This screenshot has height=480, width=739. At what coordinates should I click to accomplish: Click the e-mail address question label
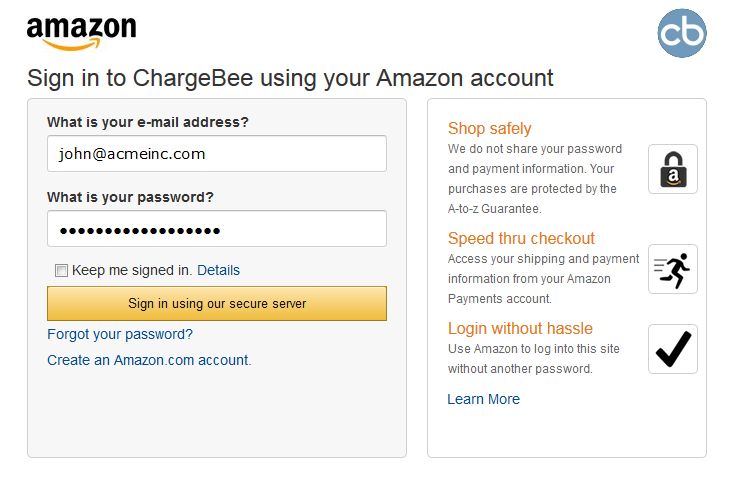click(x=147, y=122)
